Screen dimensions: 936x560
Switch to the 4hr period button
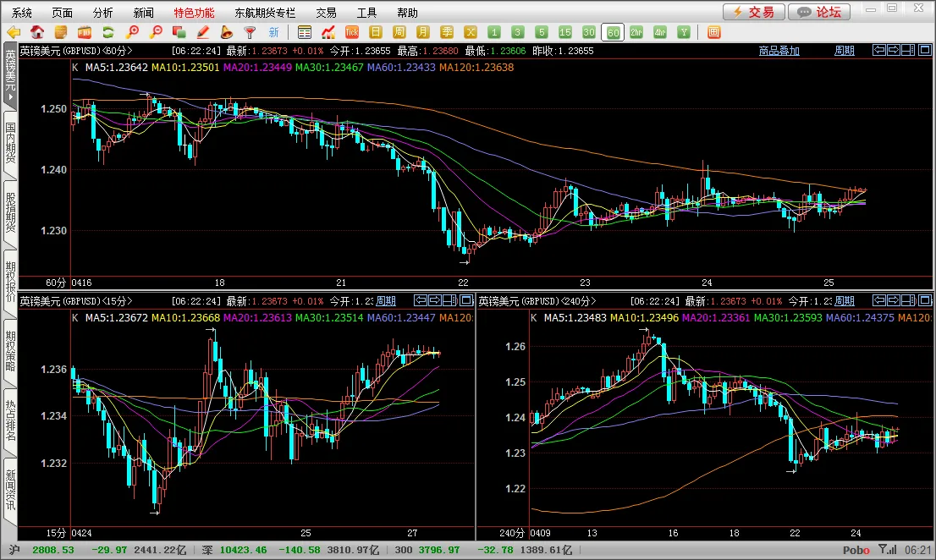pyautogui.click(x=659, y=32)
